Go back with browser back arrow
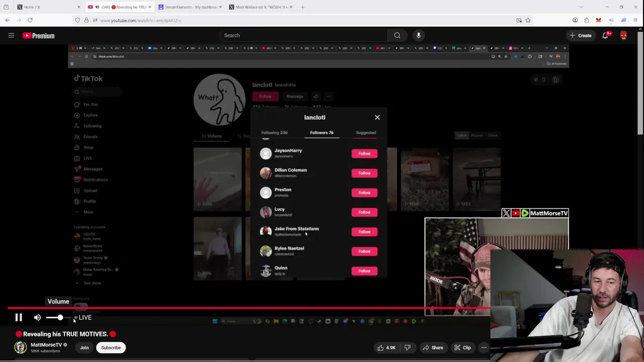This screenshot has width=644, height=362. tap(8, 20)
